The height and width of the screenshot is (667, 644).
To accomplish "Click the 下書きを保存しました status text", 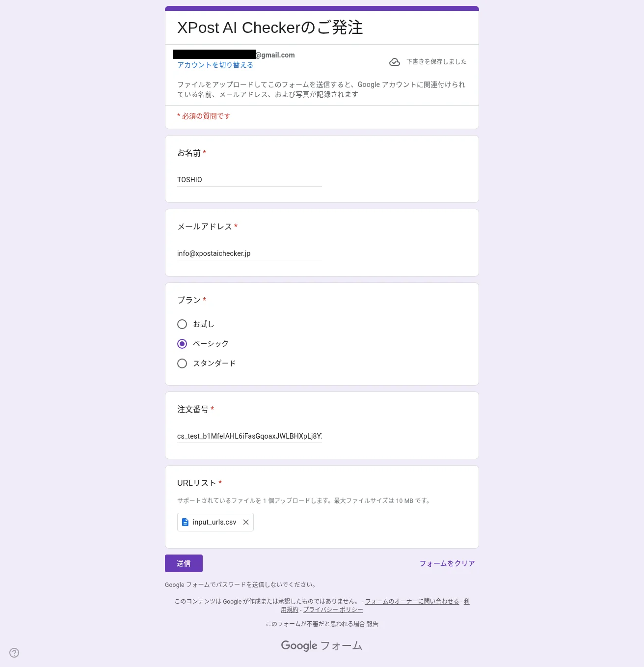I will coord(436,61).
